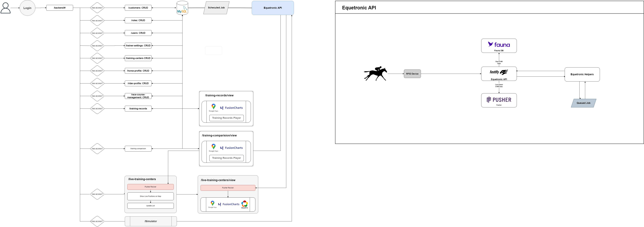Select /trainng-records/view Training Records Player box
The image size is (644, 227).
point(226,118)
